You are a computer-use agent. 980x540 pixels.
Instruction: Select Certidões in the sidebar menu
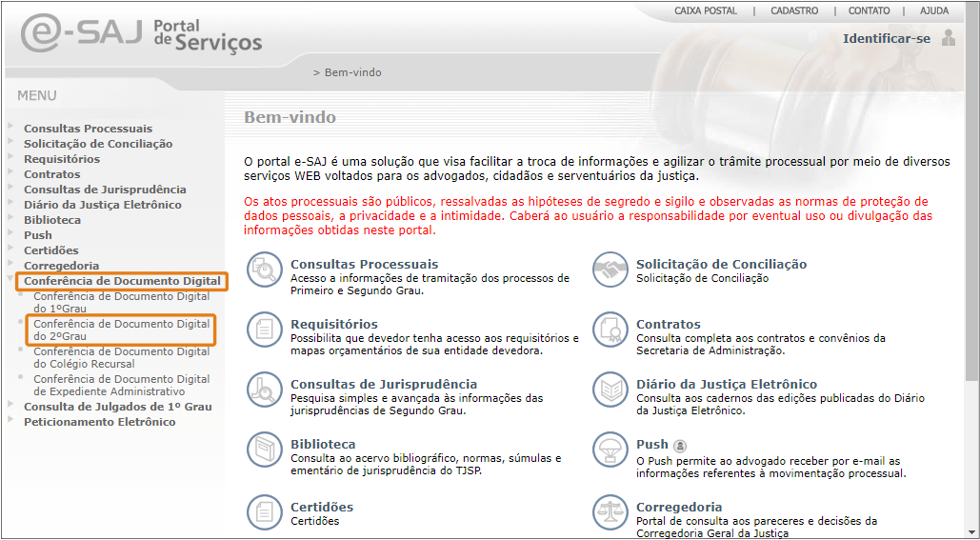click(x=51, y=250)
